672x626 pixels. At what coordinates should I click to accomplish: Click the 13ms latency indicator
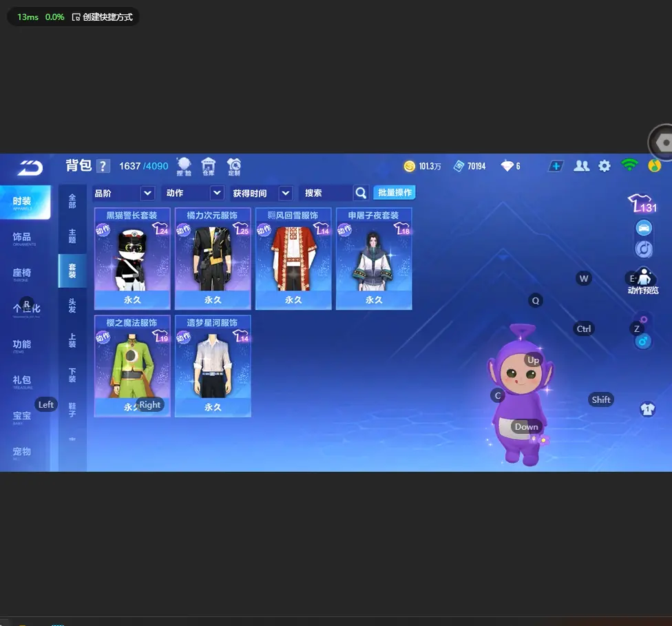pos(28,17)
